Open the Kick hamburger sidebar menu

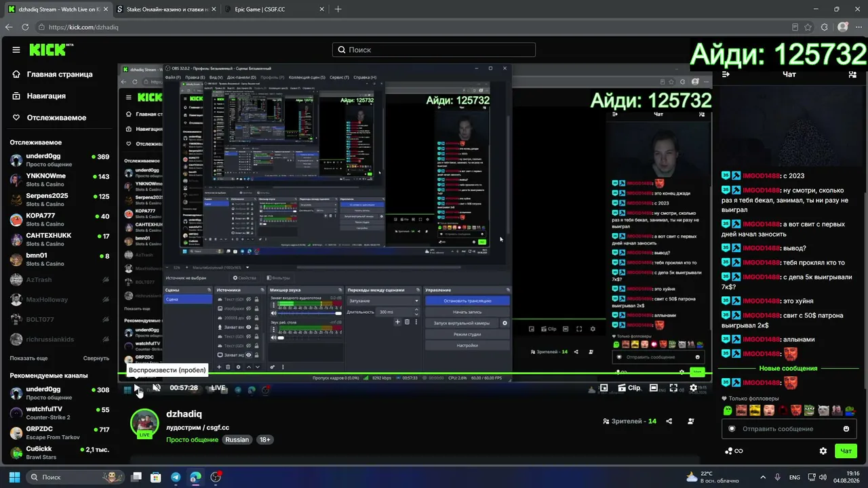pyautogui.click(x=16, y=49)
